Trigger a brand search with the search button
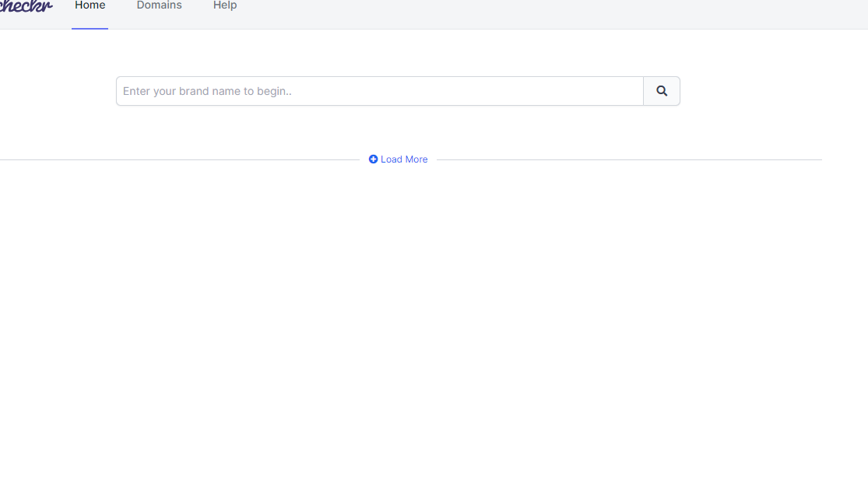The width and height of the screenshot is (868, 483). [x=661, y=91]
